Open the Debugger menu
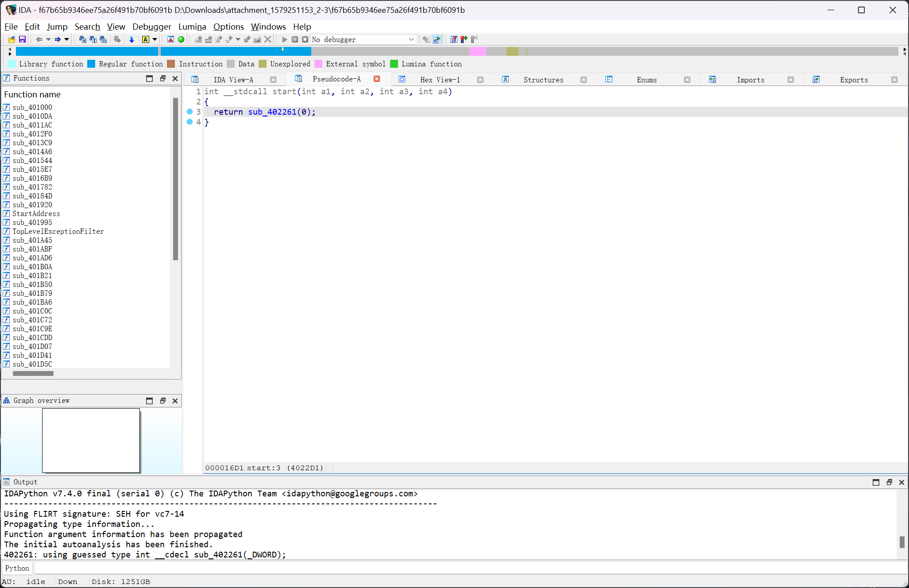Viewport: 909px width, 588px height. click(151, 27)
